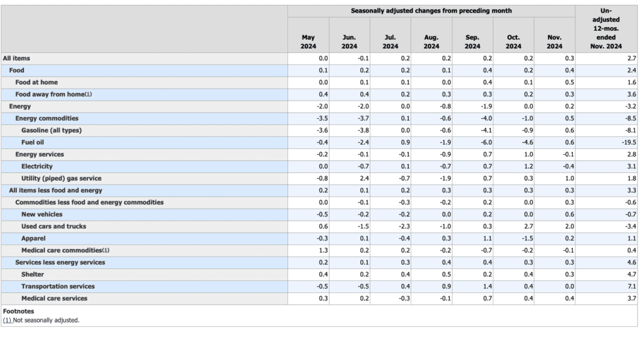
Task: Select the Fuel oil row label
Action: [34, 142]
